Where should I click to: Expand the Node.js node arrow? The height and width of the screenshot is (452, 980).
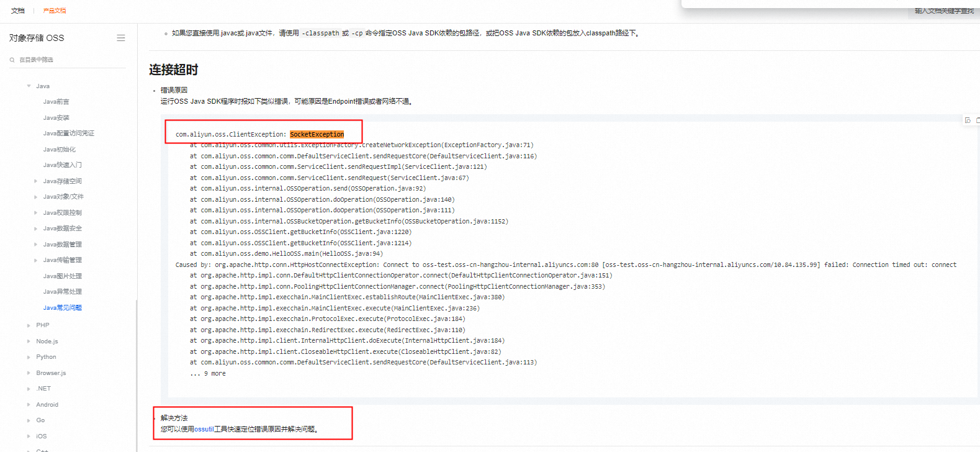click(x=29, y=341)
